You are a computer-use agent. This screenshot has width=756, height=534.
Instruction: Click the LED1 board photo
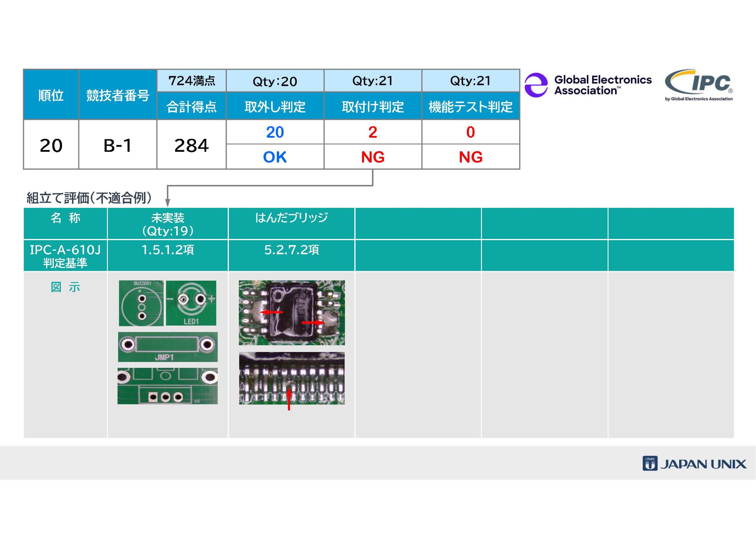191,303
